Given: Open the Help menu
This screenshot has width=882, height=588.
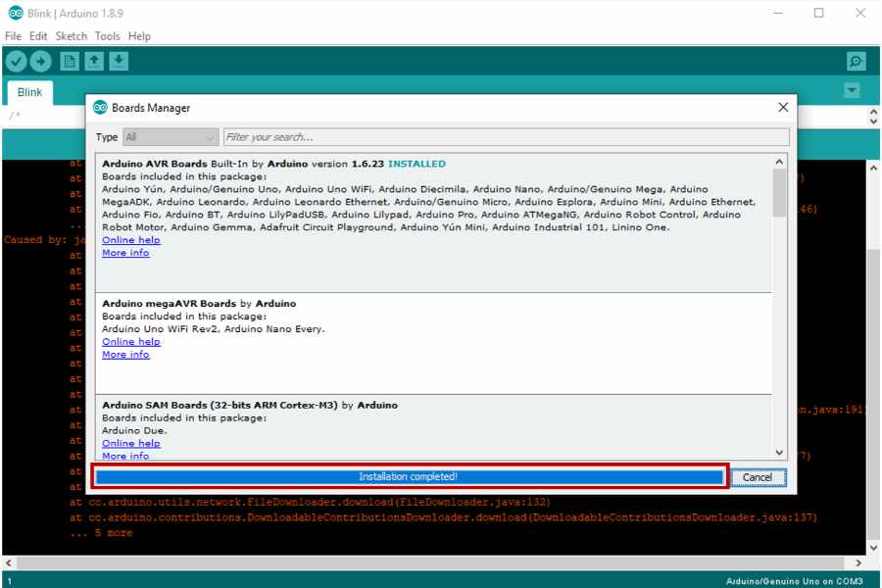Looking at the screenshot, I should (139, 36).
